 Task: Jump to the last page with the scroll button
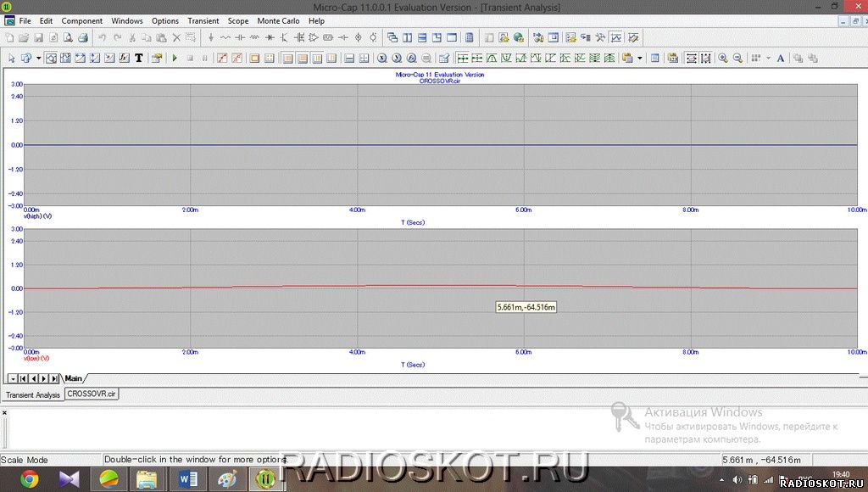tap(54, 378)
